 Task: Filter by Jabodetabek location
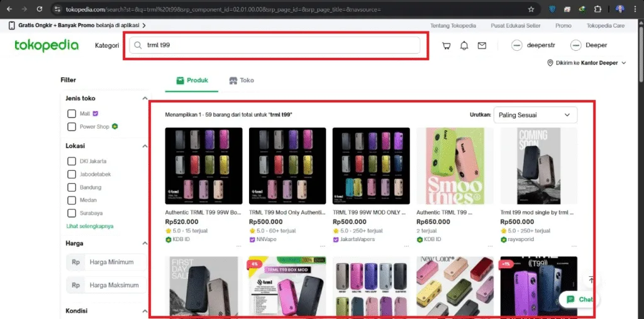(72, 175)
